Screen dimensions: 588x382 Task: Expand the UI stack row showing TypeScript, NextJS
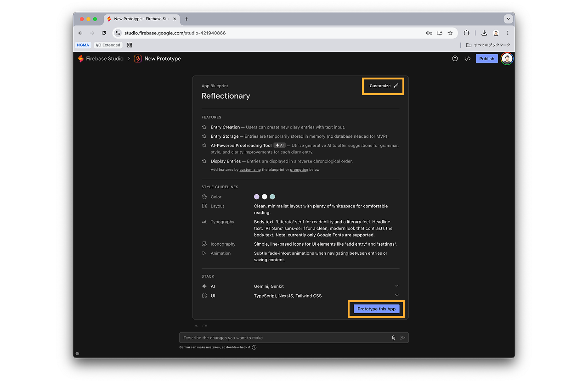click(396, 295)
